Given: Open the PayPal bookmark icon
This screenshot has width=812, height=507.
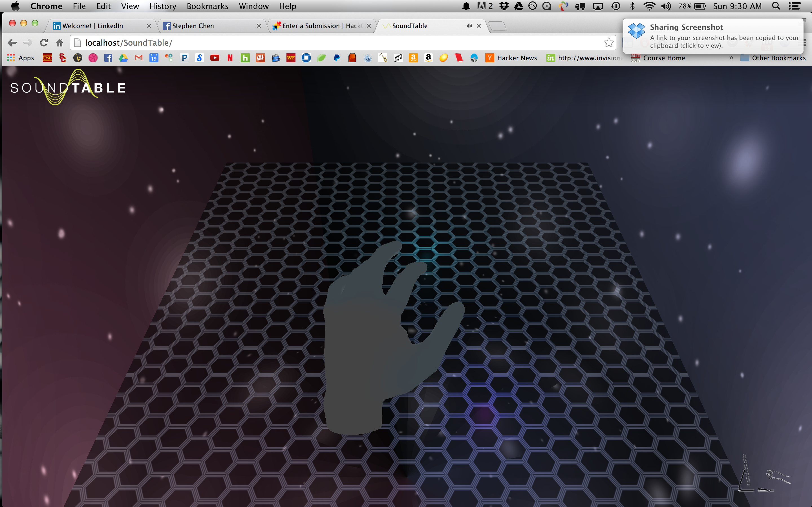Looking at the screenshot, I should (x=337, y=58).
